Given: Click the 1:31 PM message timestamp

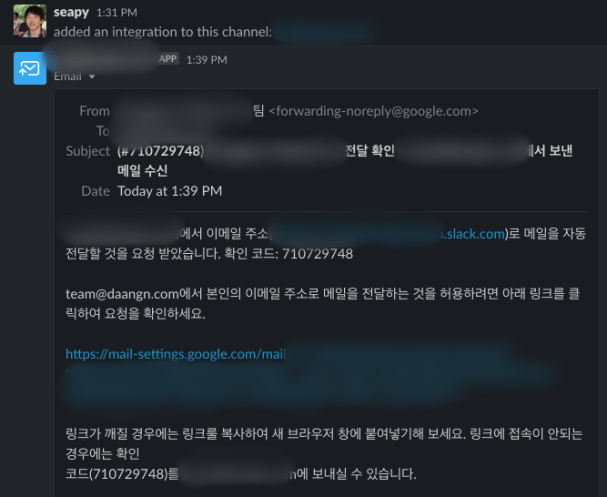Looking at the screenshot, I should pyautogui.click(x=117, y=12).
